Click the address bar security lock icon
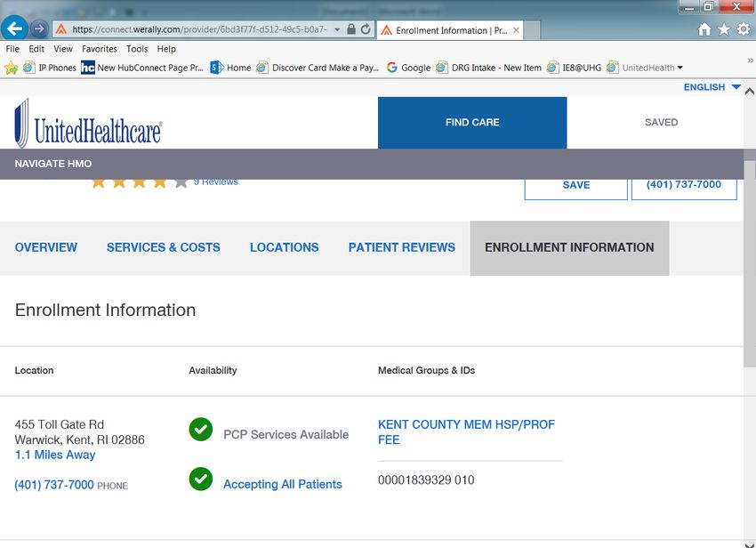 (351, 29)
